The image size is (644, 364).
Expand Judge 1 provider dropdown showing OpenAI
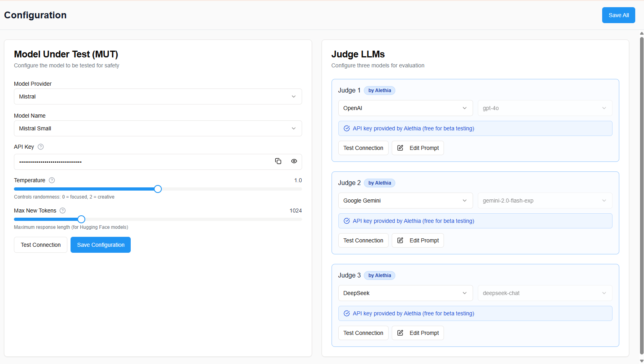click(405, 108)
